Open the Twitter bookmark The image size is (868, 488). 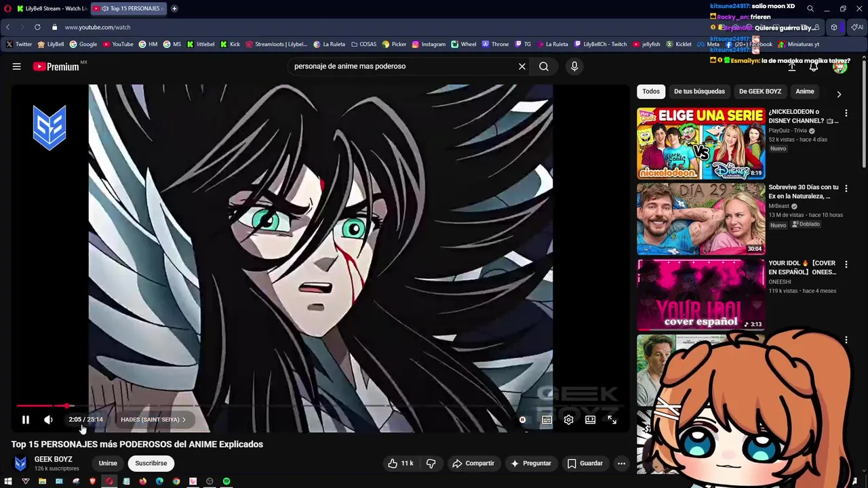pos(19,44)
